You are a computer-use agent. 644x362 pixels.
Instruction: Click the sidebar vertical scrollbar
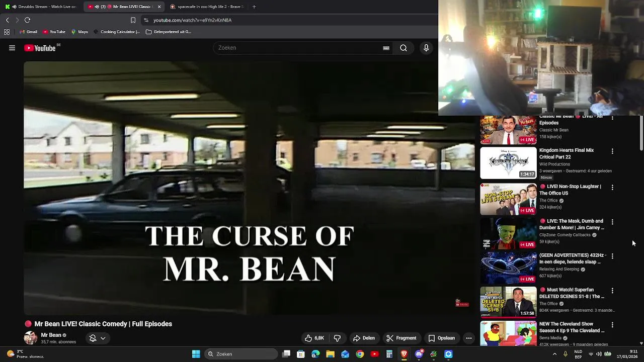coord(641,133)
